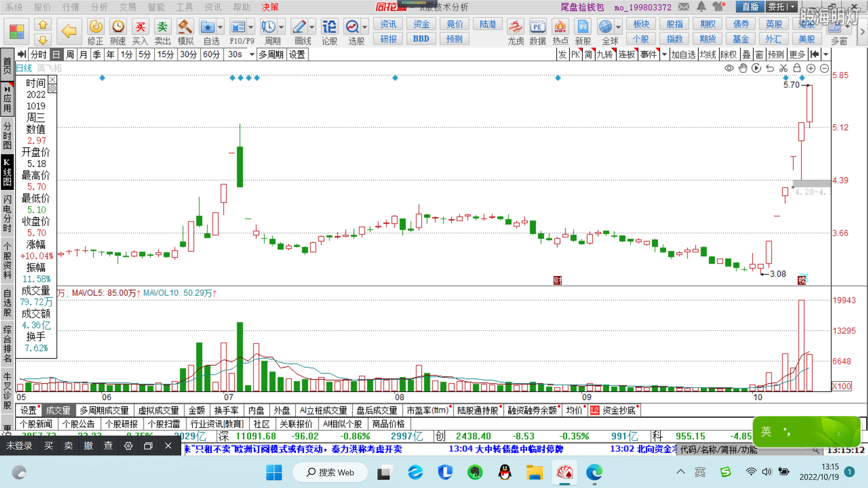This screenshot has height=488, width=868.
Task: Switch to 30分 thirty-minute period
Action: point(188,55)
